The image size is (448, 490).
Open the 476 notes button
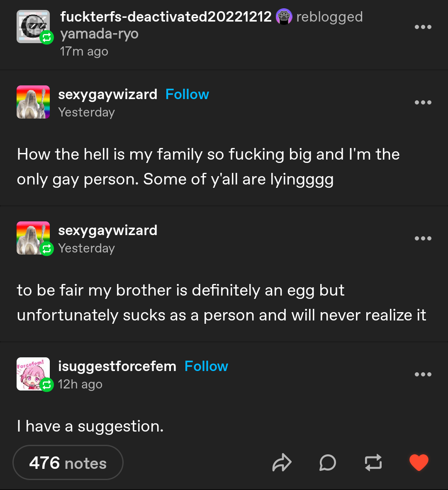tap(68, 463)
